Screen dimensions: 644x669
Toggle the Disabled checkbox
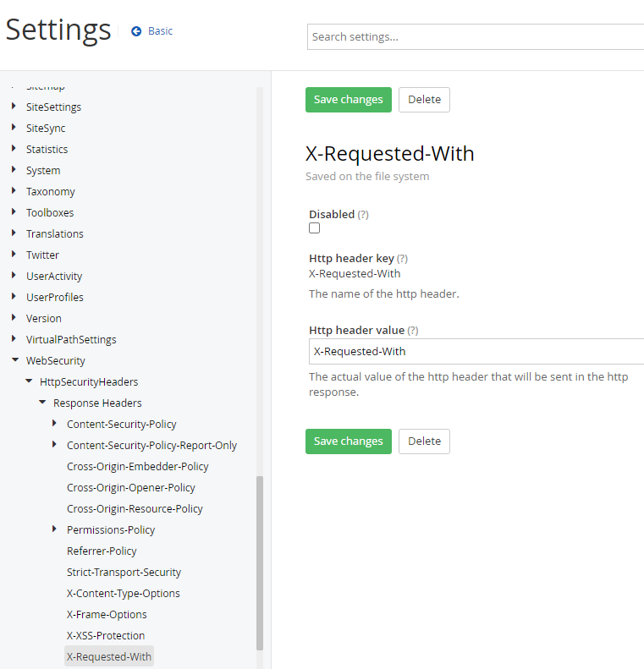tap(315, 228)
